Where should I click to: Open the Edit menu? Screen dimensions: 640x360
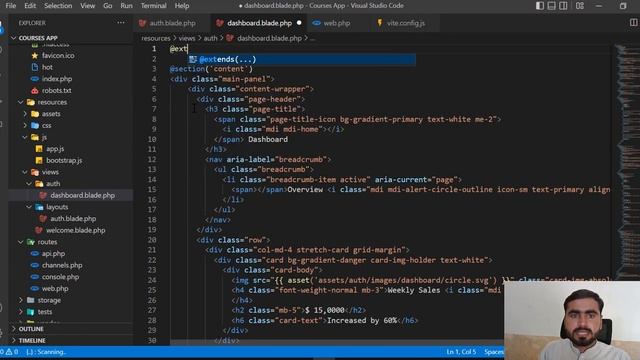(x=30, y=6)
